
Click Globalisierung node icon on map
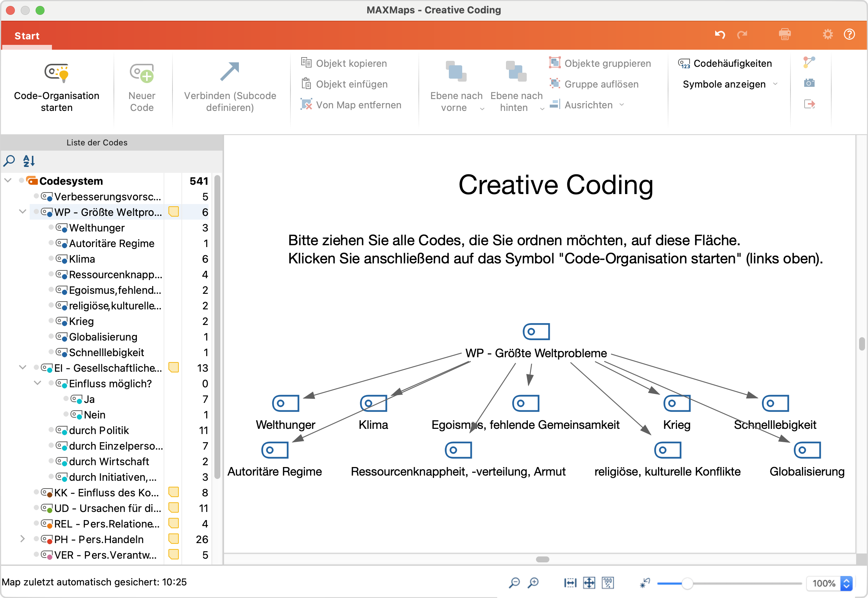tap(807, 450)
